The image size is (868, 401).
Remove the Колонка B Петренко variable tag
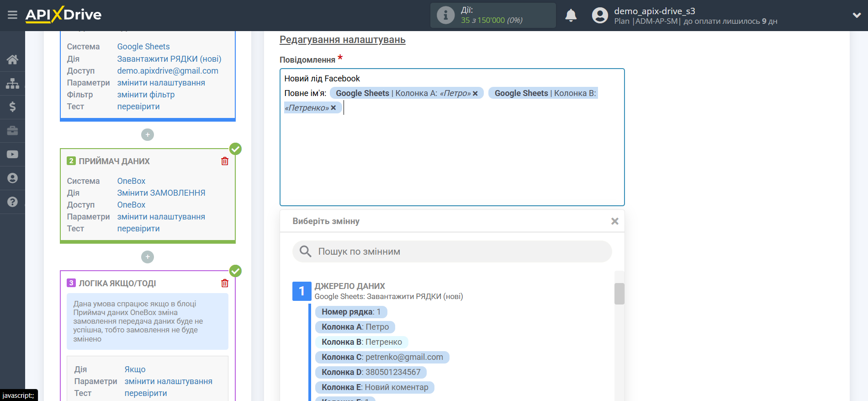pyautogui.click(x=333, y=108)
